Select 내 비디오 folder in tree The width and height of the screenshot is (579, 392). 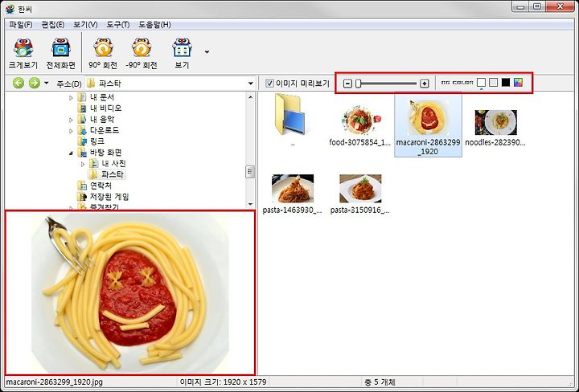[105, 108]
